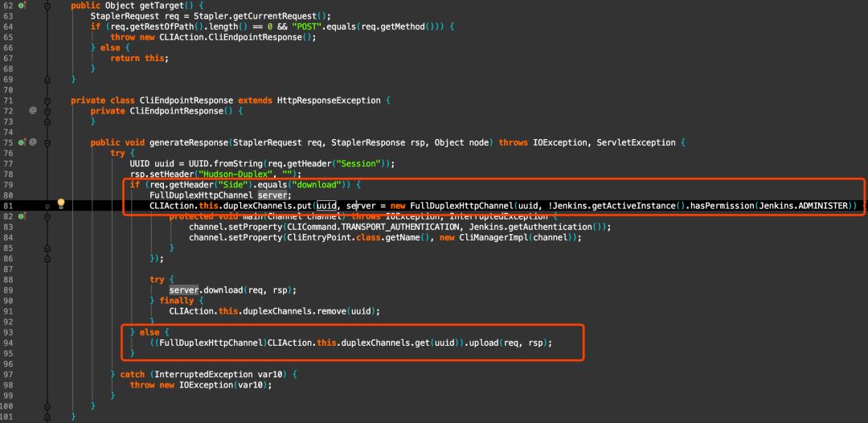The width and height of the screenshot is (868, 423).
Task: Click the upload method call on line 94
Action: pos(484,343)
